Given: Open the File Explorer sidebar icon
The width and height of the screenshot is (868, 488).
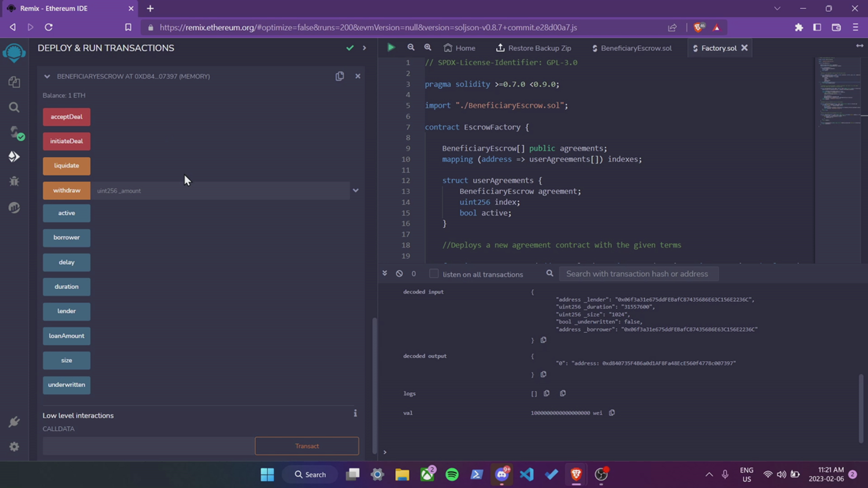Looking at the screenshot, I should [14, 82].
